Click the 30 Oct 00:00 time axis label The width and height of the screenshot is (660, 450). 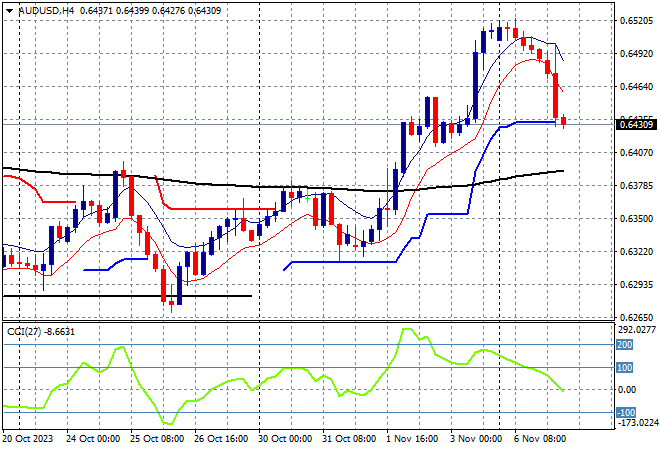click(x=285, y=439)
